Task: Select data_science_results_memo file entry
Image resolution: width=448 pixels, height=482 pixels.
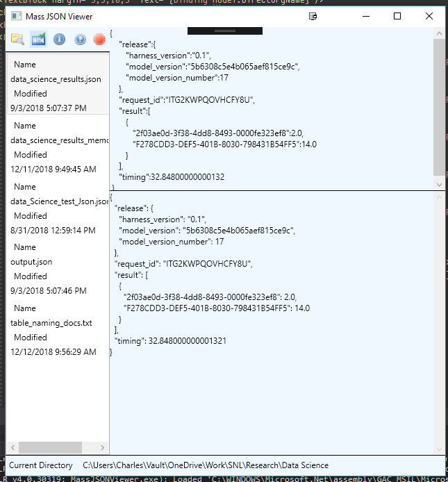Action: point(59,140)
